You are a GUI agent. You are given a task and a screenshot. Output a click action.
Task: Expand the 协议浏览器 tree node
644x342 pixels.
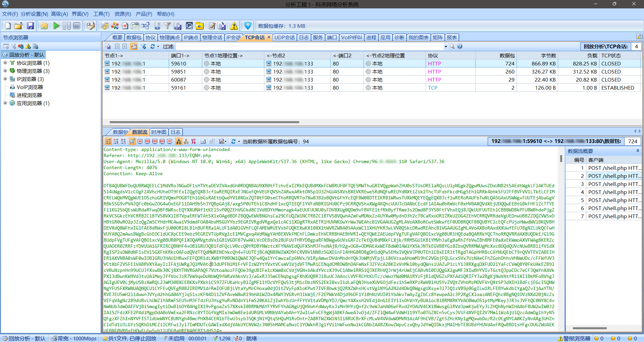pyautogui.click(x=5, y=63)
